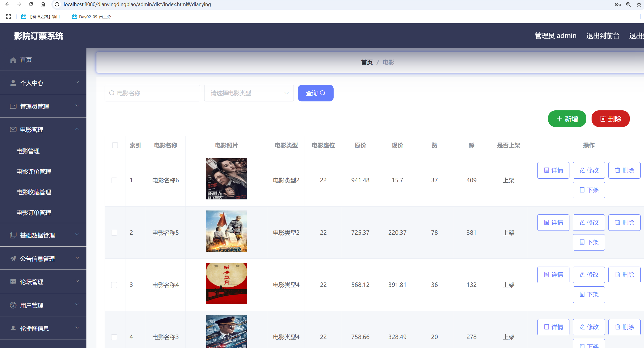Tick the checkbox for 电影名称4 row

(114, 285)
